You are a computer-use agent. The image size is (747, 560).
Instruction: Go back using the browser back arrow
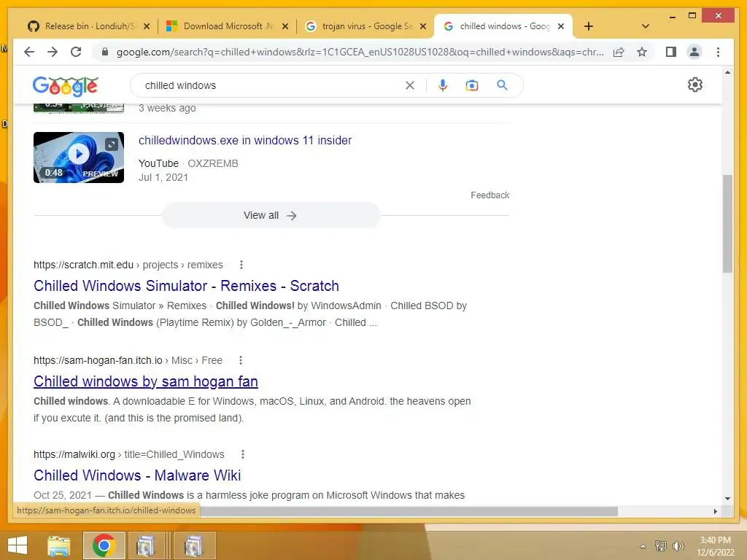pos(29,52)
